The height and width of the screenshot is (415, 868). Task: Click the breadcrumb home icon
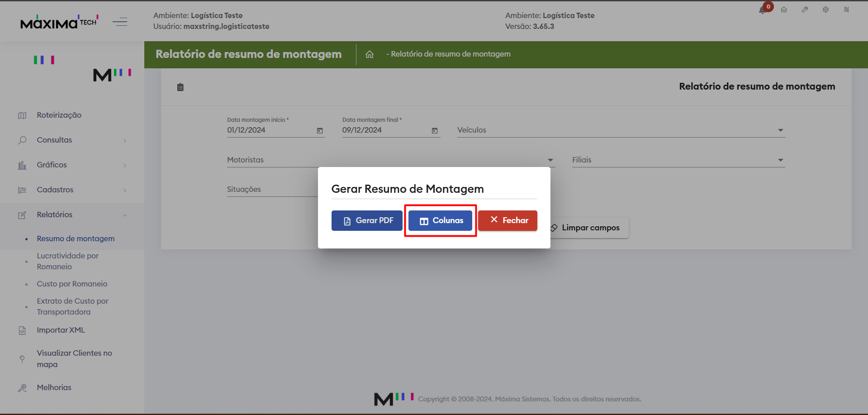pos(370,54)
